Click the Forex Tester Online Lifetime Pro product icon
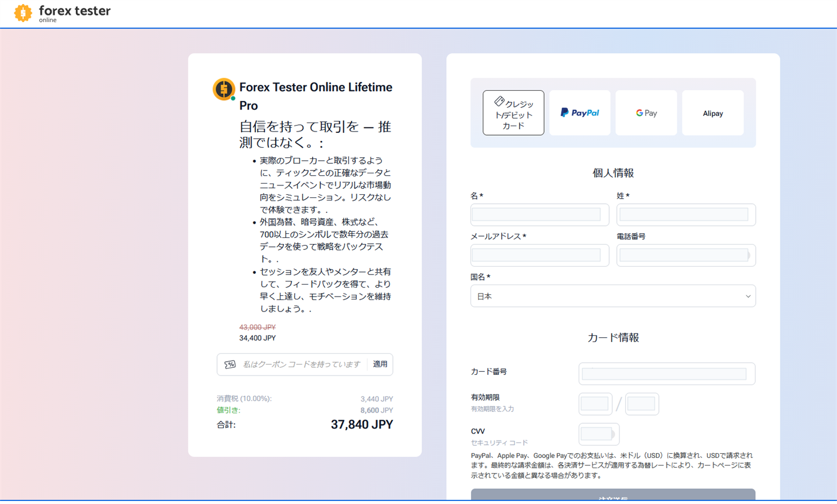 pos(224,89)
